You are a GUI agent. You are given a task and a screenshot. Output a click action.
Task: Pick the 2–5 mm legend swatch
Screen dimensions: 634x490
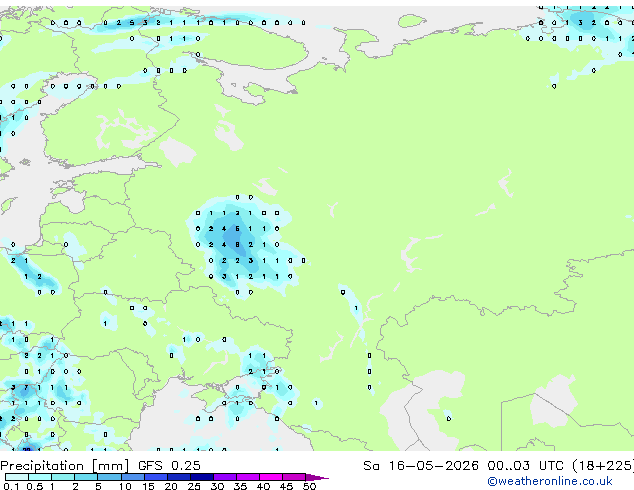pos(86,477)
